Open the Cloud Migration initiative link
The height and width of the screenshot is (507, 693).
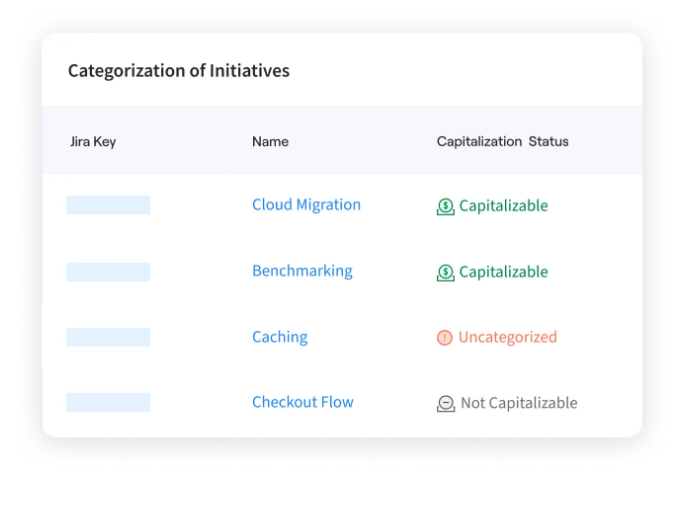pyautogui.click(x=306, y=205)
